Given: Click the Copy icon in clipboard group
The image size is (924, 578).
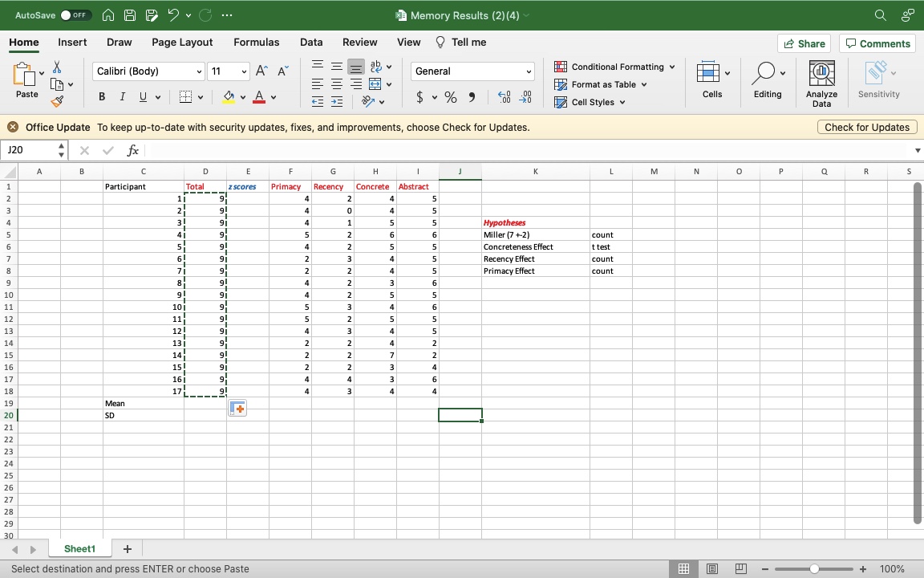Looking at the screenshot, I should coord(57,84).
